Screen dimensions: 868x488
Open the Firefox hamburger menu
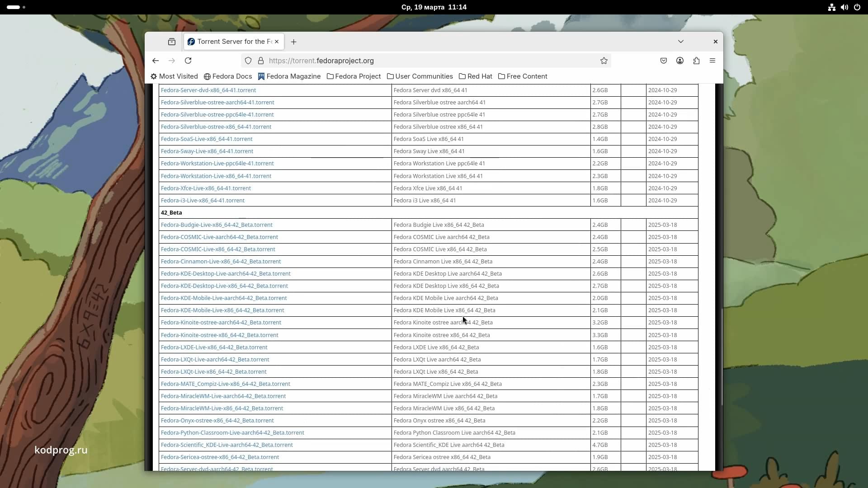pos(712,61)
